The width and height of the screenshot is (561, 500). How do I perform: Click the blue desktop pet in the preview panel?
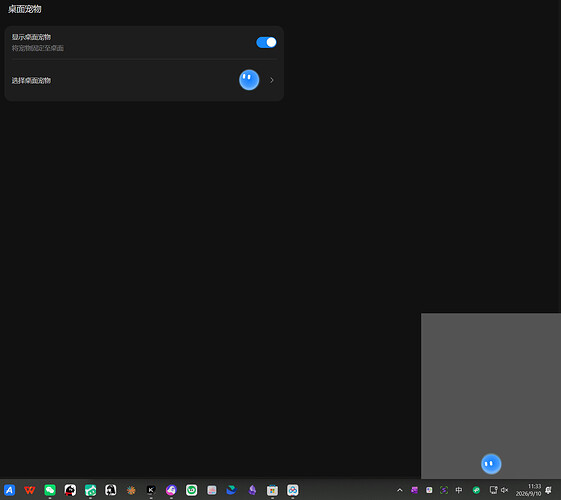[x=491, y=464]
